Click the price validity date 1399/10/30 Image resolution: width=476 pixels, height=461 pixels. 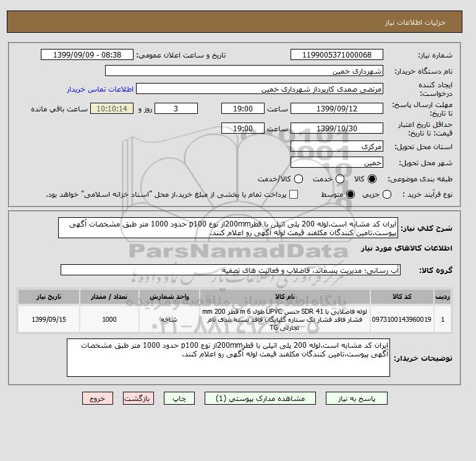(x=337, y=128)
